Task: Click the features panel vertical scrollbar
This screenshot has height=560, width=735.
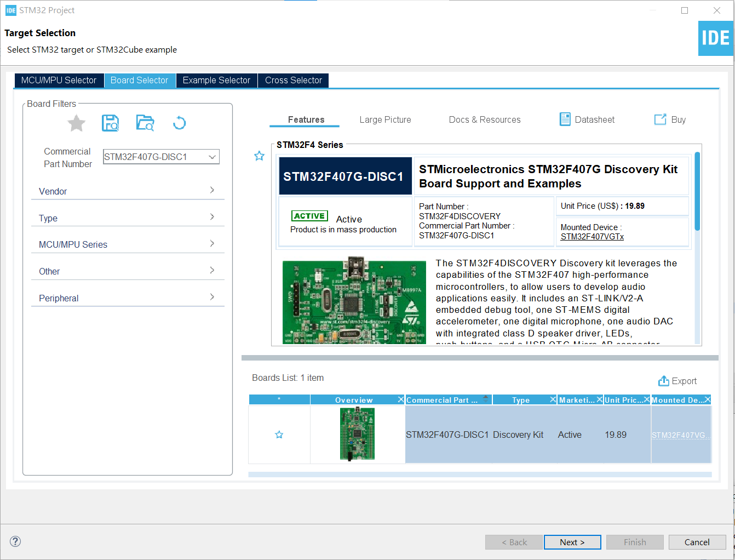Action: click(697, 191)
